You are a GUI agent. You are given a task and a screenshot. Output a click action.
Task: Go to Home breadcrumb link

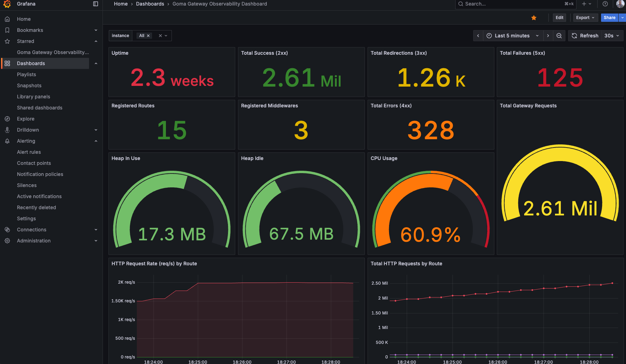(121, 4)
